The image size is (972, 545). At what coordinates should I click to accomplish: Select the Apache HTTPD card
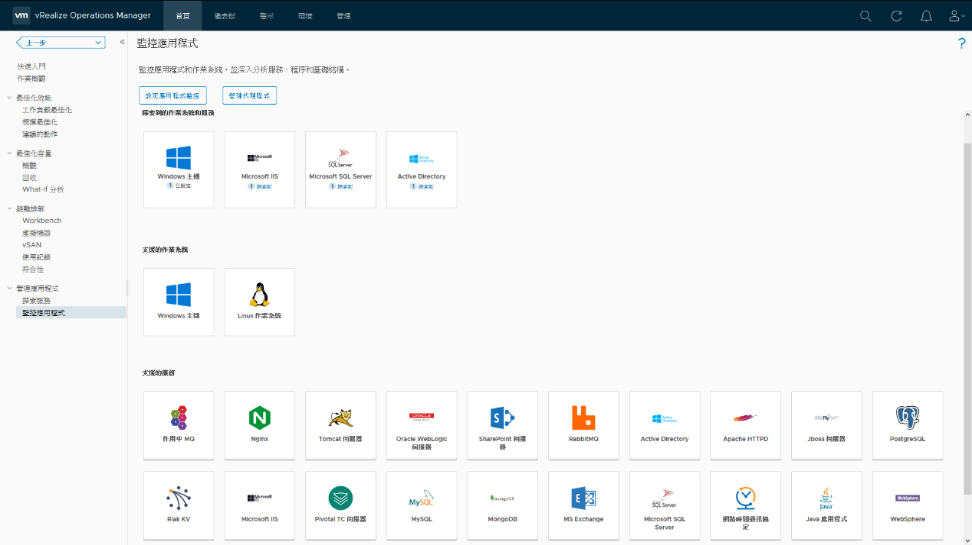click(x=745, y=425)
